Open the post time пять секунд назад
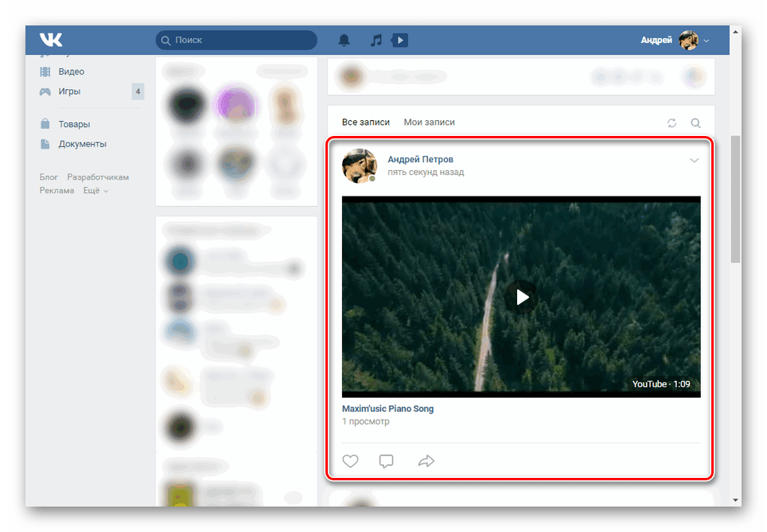The image size is (767, 532). point(426,172)
